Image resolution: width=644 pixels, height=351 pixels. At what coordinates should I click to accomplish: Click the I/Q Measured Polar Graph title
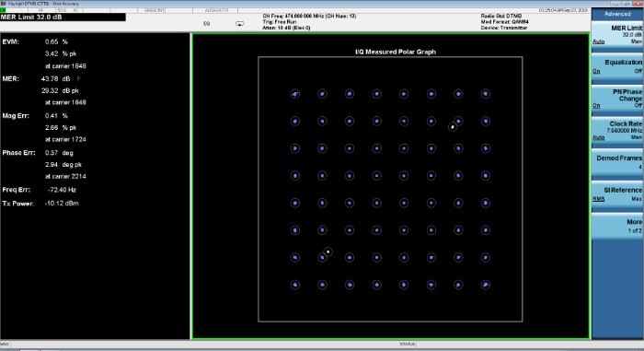click(x=396, y=52)
